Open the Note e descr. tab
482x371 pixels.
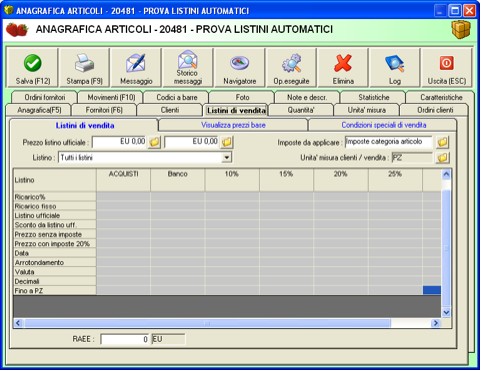pos(307,97)
